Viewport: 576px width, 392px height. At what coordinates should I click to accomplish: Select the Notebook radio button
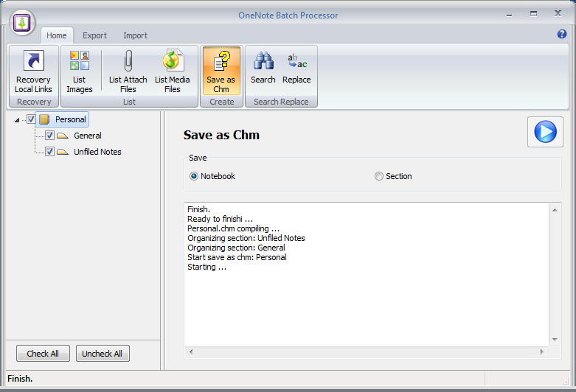[194, 176]
